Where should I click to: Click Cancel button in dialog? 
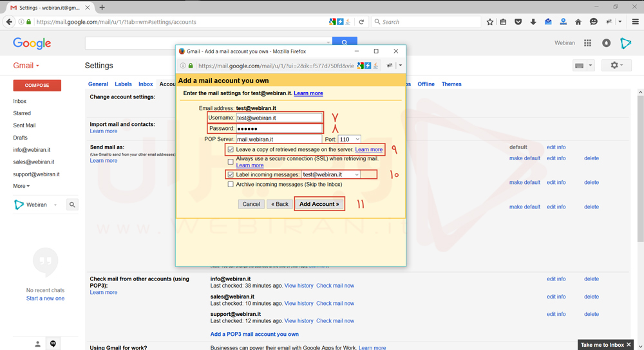[x=251, y=204]
